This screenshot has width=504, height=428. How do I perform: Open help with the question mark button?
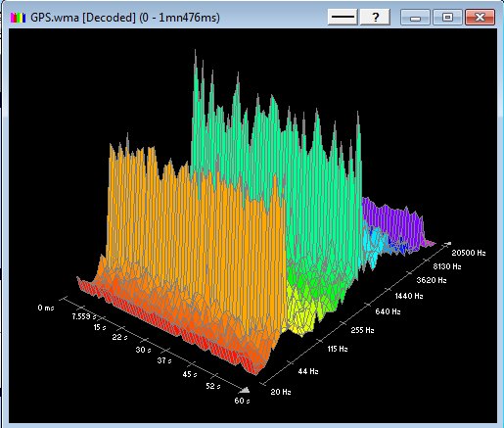pos(375,17)
